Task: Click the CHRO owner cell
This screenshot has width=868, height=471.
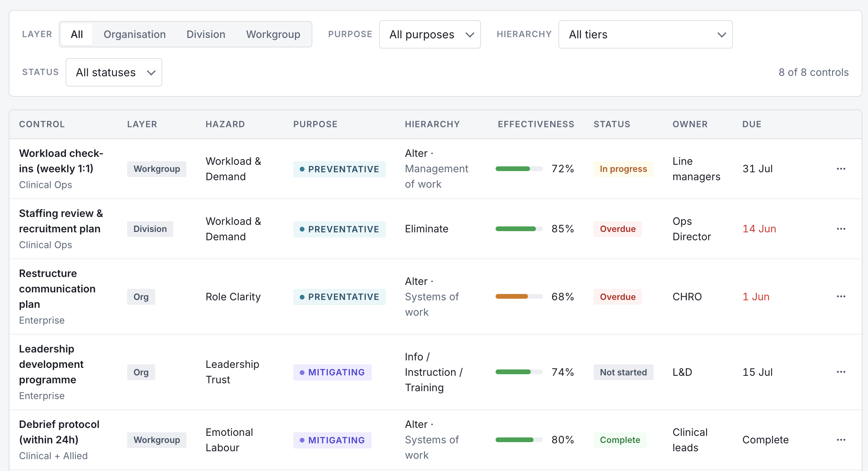Action: [x=687, y=297]
